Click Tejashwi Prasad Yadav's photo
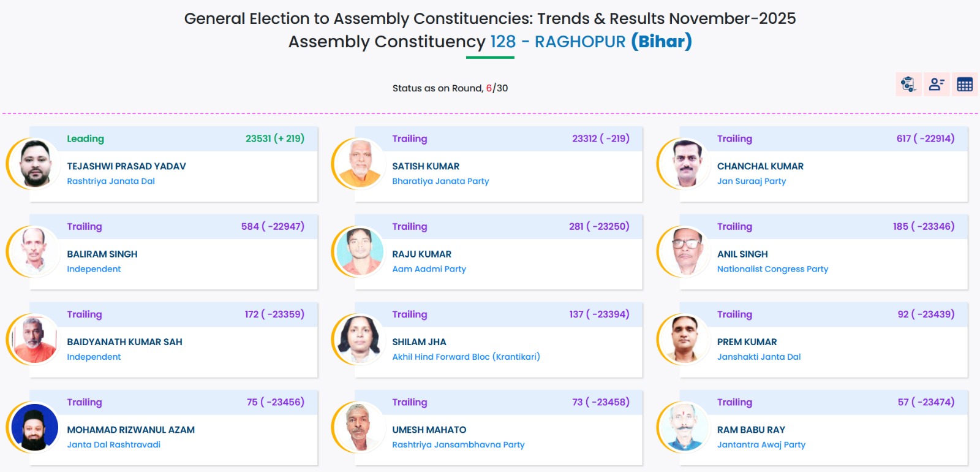This screenshot has width=980, height=472. (34, 164)
